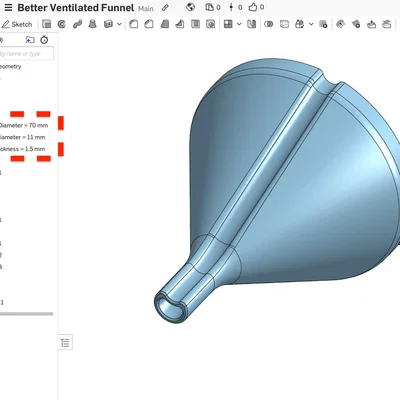Focus the filter by name or type field
The height and width of the screenshot is (400, 400).
[x=27, y=54]
